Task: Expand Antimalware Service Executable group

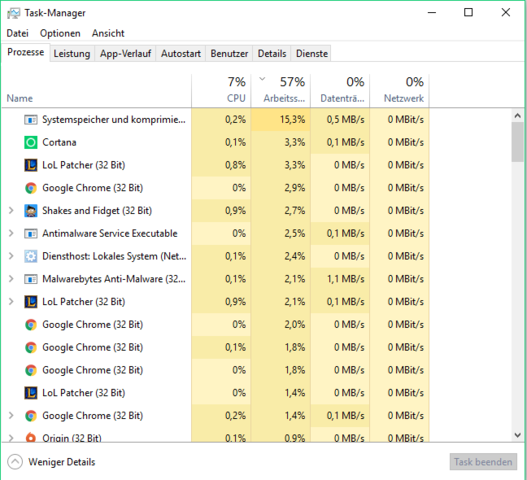Action: click(11, 233)
